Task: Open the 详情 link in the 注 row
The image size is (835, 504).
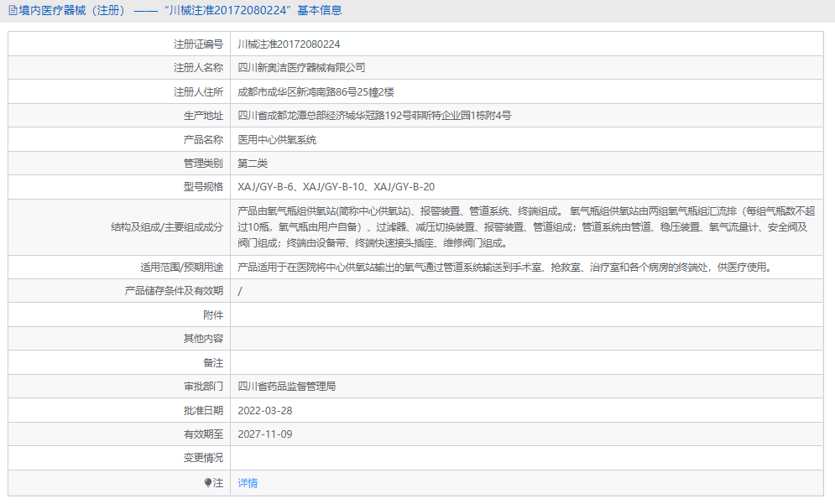Action: click(245, 483)
